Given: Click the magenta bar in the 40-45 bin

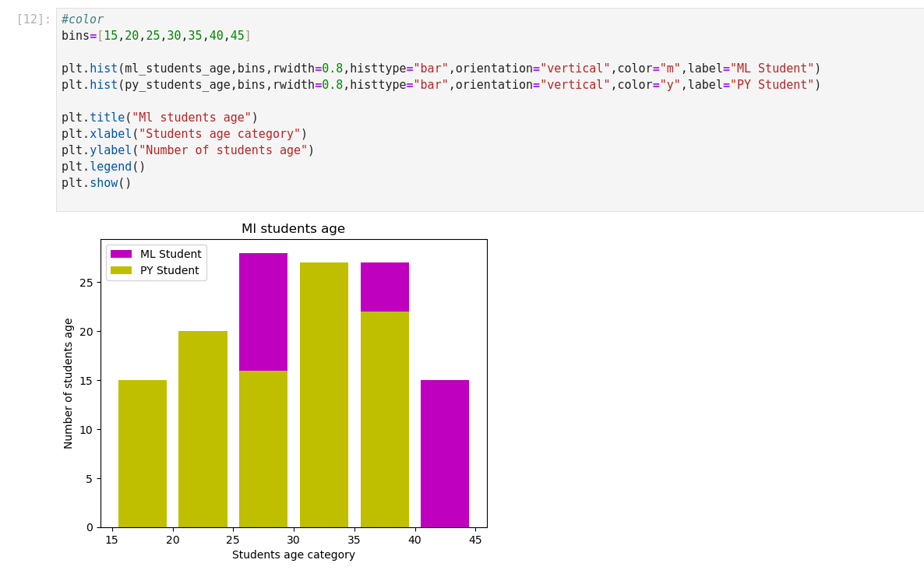Looking at the screenshot, I should [445, 453].
